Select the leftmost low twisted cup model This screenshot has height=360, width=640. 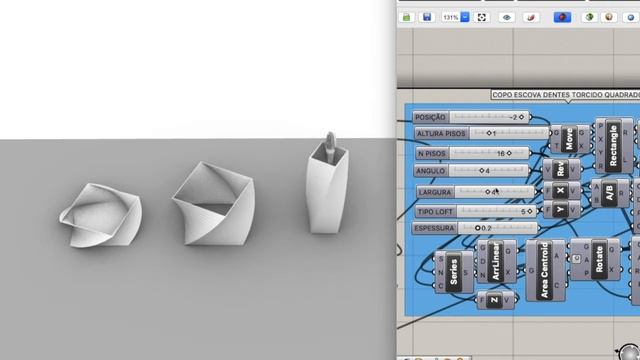tap(101, 216)
